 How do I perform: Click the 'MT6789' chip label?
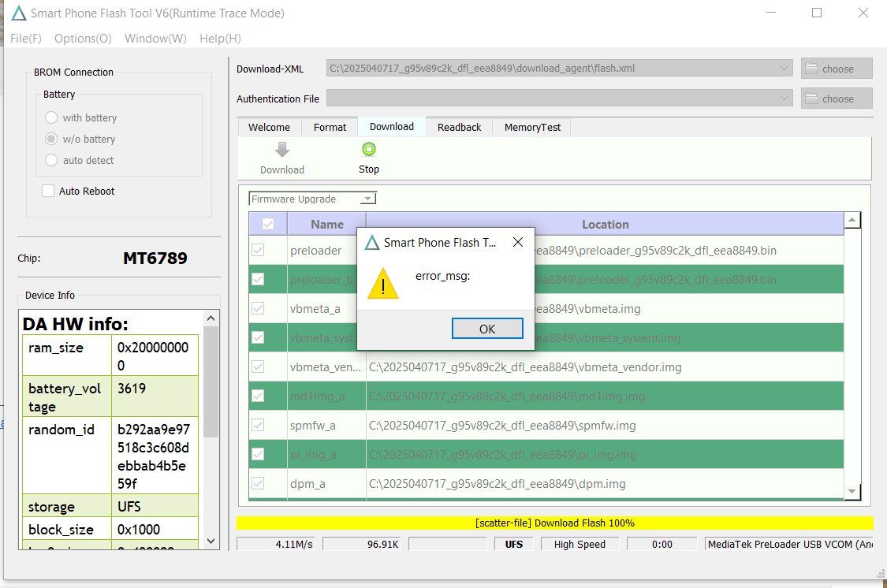click(155, 259)
